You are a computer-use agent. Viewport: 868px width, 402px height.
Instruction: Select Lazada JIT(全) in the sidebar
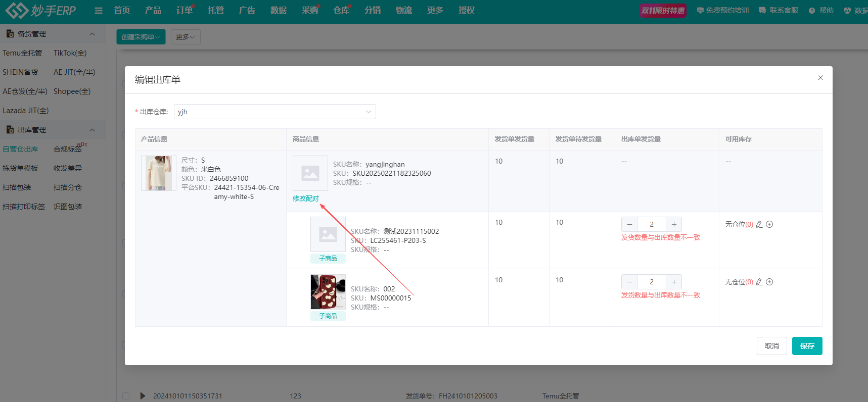pyautogui.click(x=26, y=111)
